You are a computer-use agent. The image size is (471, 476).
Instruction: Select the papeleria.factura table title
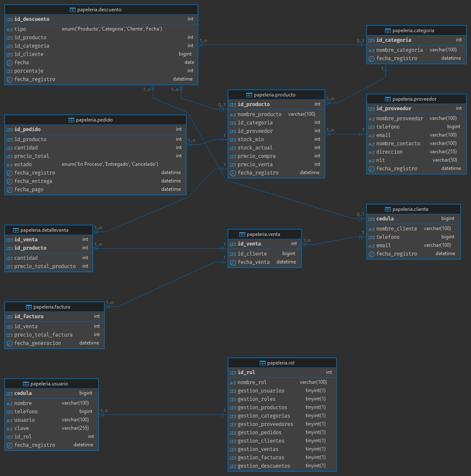(x=52, y=307)
